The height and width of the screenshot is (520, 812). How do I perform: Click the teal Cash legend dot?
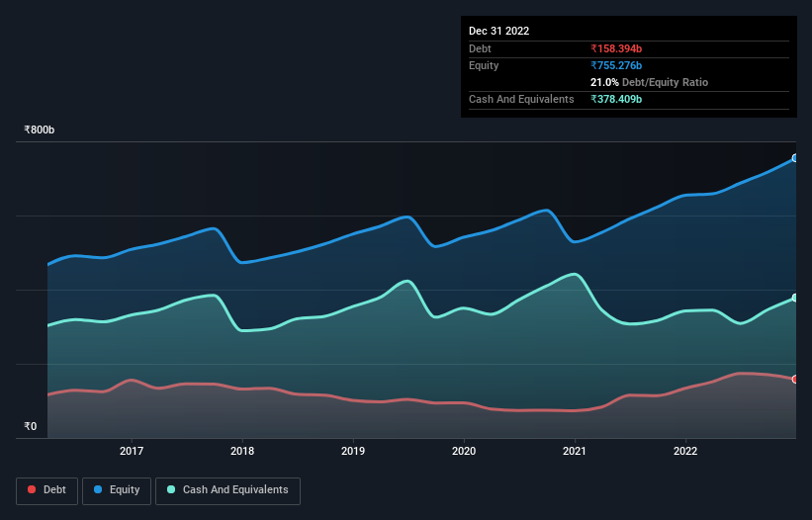(171, 489)
